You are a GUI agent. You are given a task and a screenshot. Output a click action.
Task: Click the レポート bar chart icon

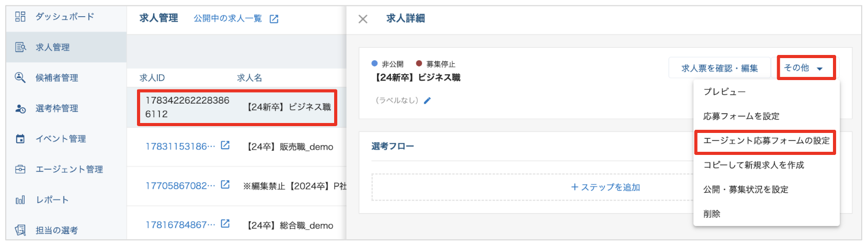20,200
